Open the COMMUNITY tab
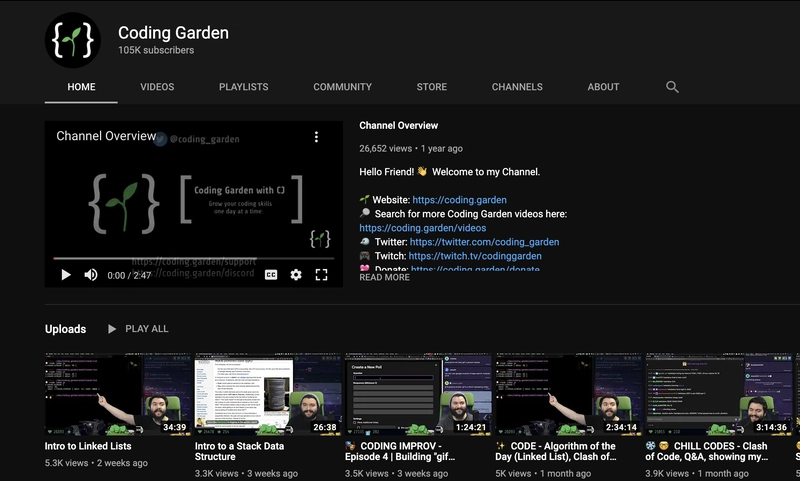Viewport: 800px width, 481px height. (342, 87)
